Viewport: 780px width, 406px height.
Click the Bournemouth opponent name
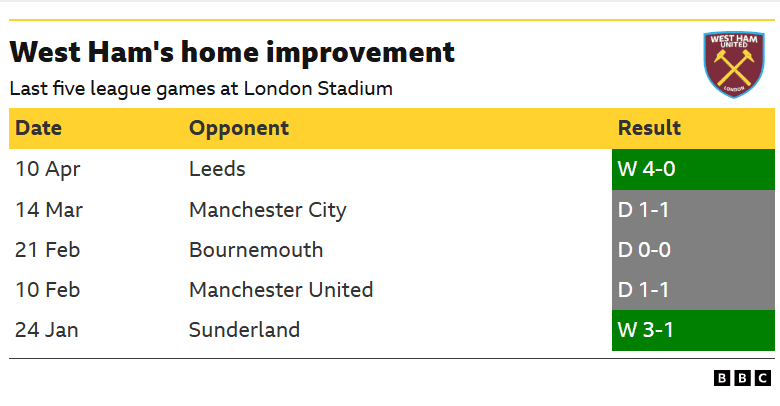(256, 250)
